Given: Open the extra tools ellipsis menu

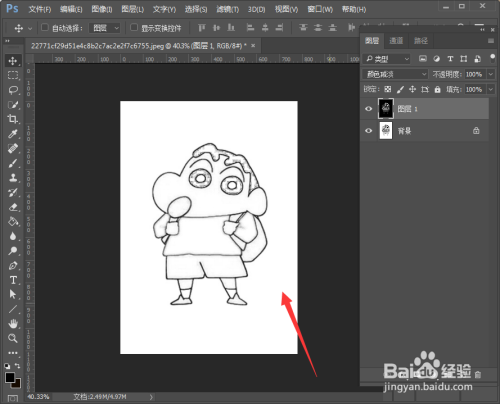Looking at the screenshot, I should click(x=13, y=353).
